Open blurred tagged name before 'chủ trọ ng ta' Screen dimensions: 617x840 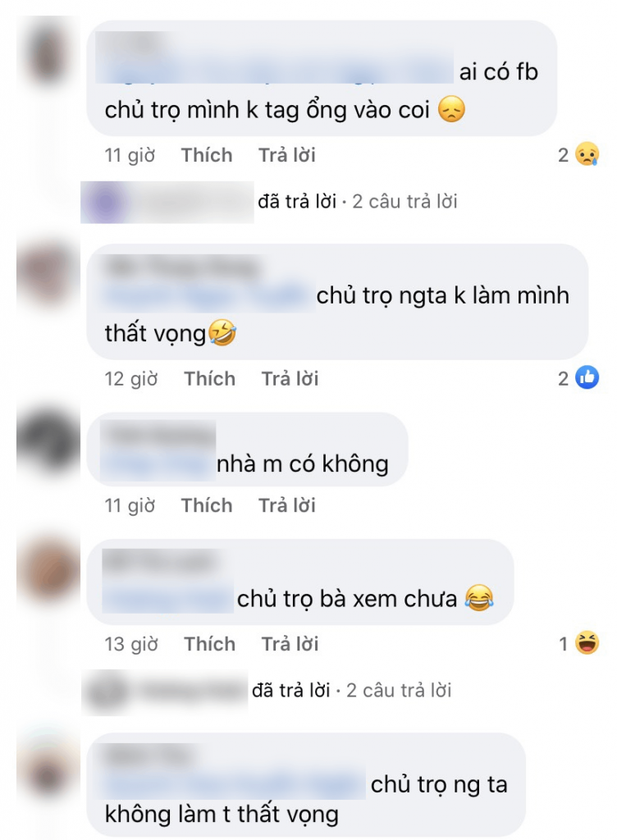coord(234,783)
